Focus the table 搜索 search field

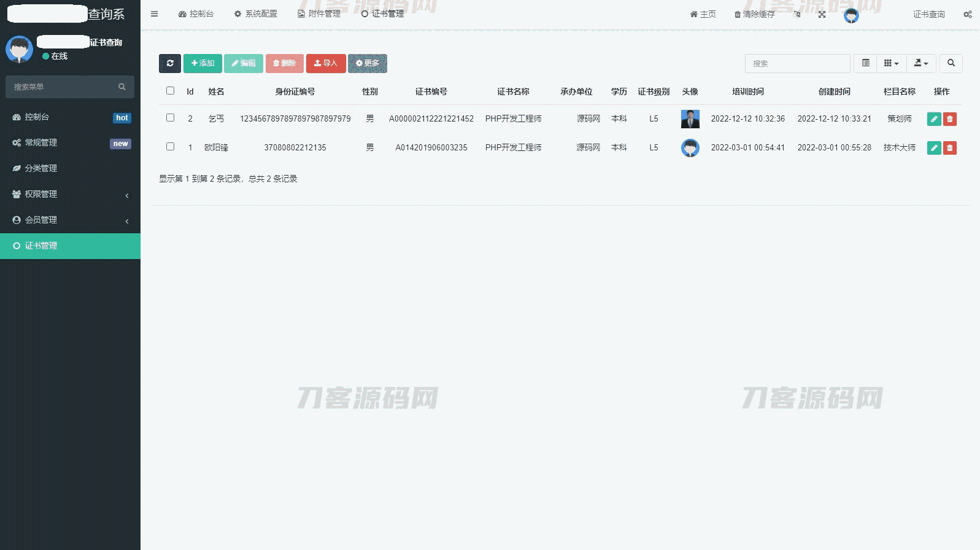pyautogui.click(x=798, y=63)
